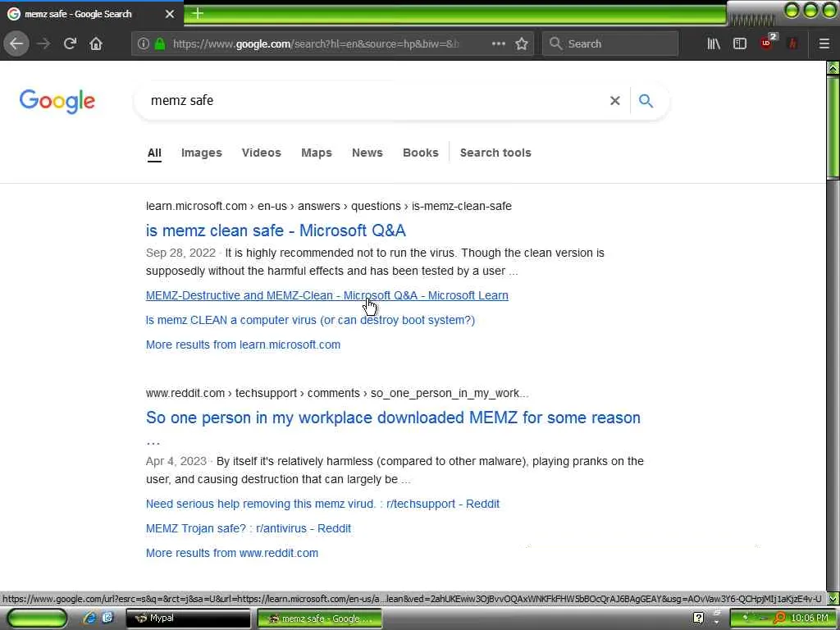
Task: Switch to the Images results tab
Action: 202,153
